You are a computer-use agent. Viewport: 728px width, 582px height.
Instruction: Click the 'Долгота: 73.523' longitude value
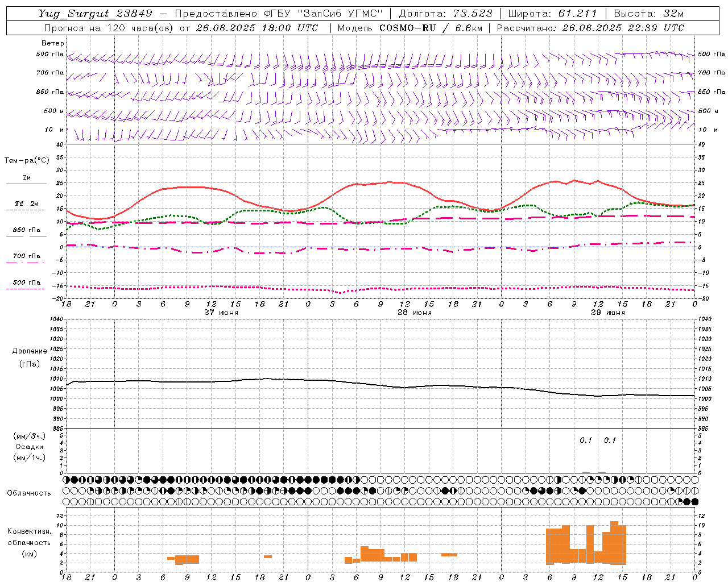tap(446, 14)
